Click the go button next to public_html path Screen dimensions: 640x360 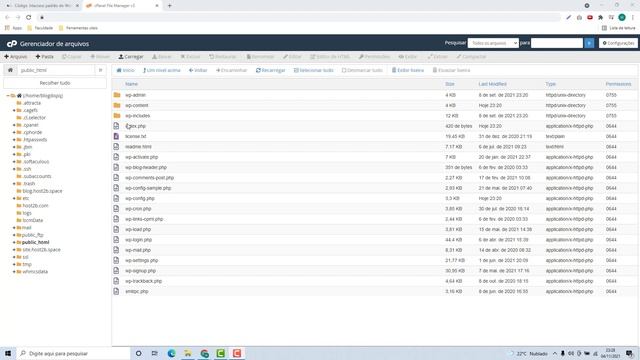click(100, 70)
